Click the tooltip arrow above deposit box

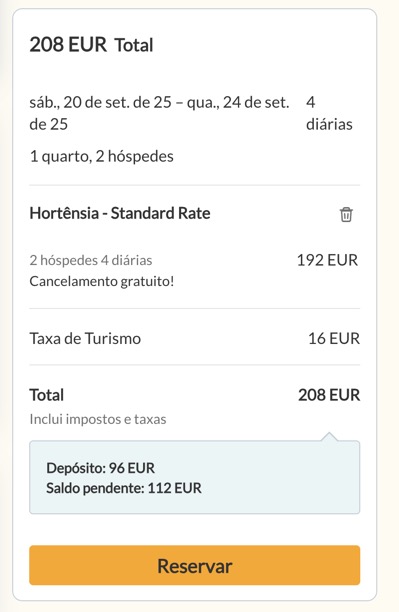(329, 437)
